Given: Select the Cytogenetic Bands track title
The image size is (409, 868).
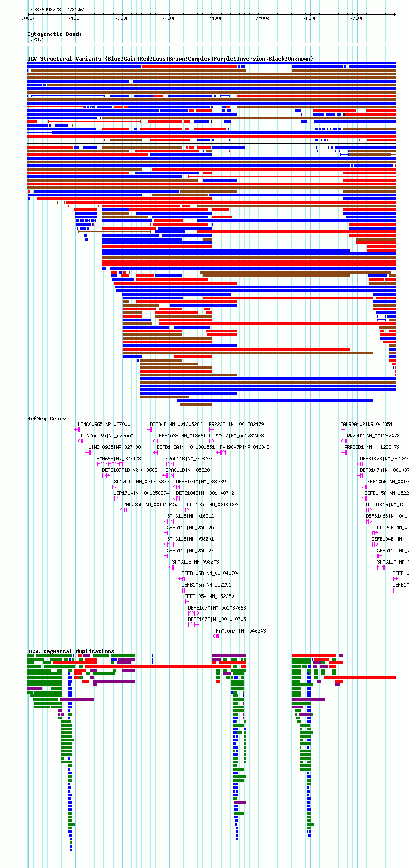Looking at the screenshot, I should coord(55,34).
